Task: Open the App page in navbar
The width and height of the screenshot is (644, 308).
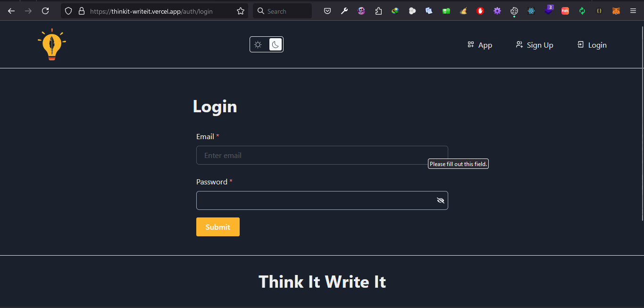Action: tap(480, 45)
